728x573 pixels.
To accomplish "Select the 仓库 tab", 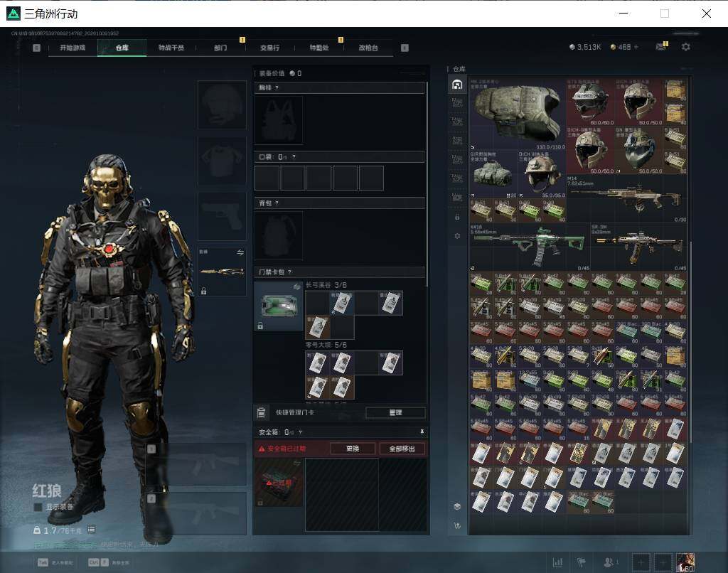I will point(122,48).
